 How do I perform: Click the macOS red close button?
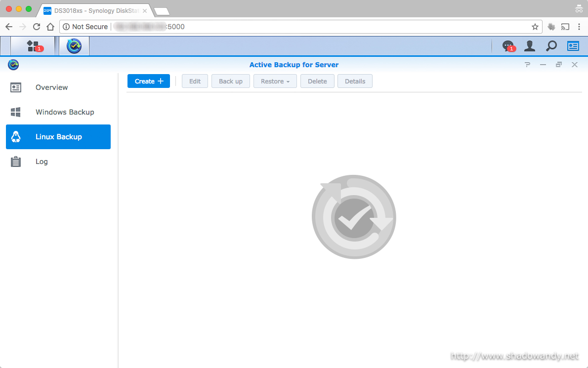tap(9, 8)
